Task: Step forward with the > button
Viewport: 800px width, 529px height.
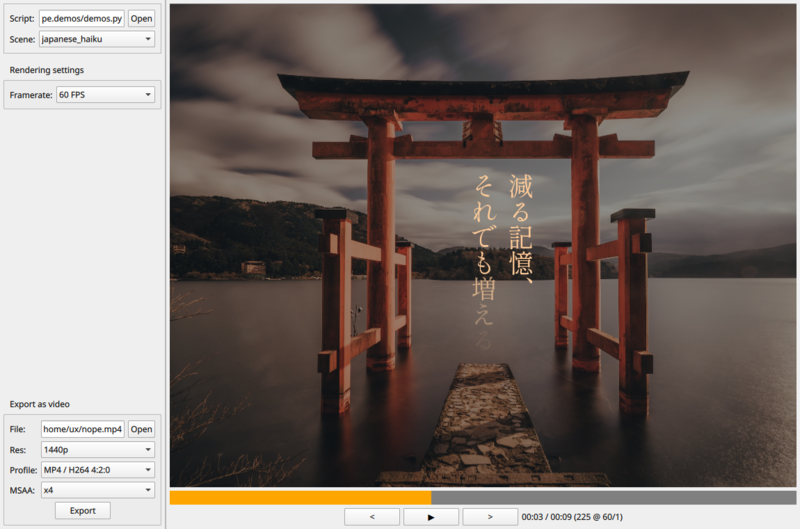Action: [490, 517]
